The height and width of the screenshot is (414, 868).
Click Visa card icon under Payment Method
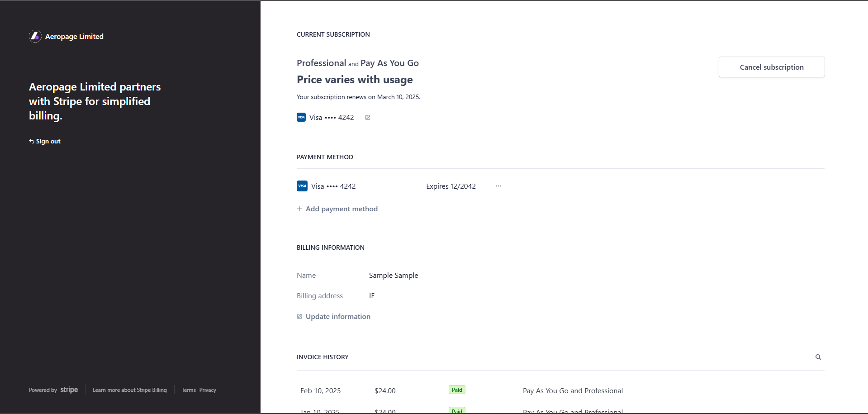point(302,186)
